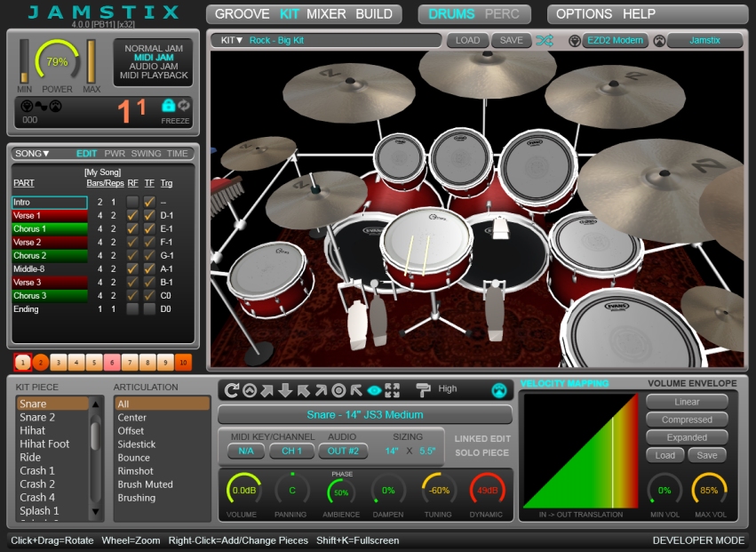Toggle TF checkbox for Ending part
756x552 pixels.
(x=149, y=308)
